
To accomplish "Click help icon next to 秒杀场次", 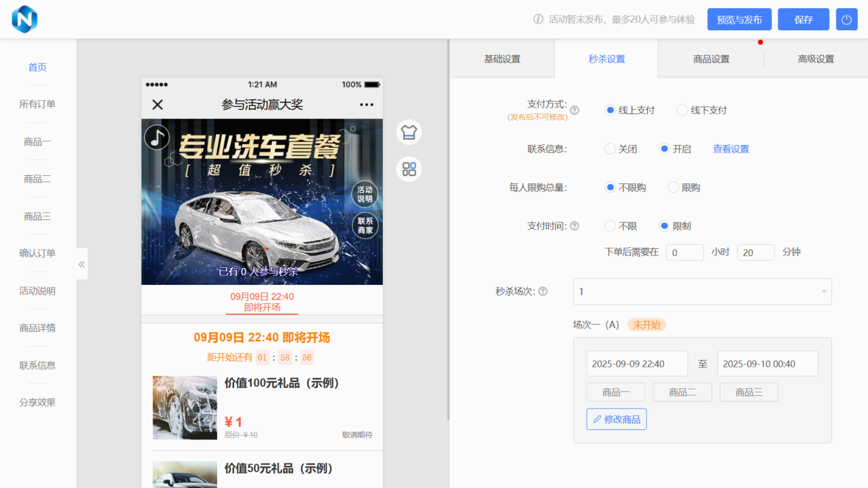I will click(x=542, y=291).
